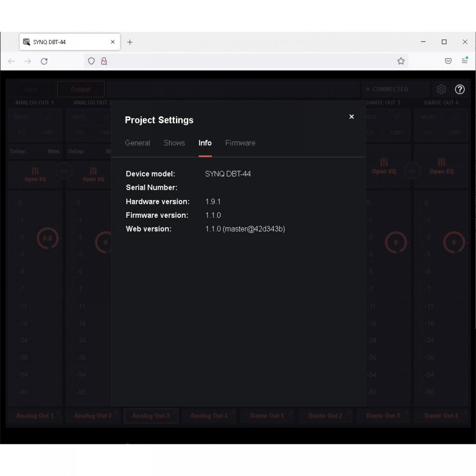Open the Firmware tab

pos(240,143)
